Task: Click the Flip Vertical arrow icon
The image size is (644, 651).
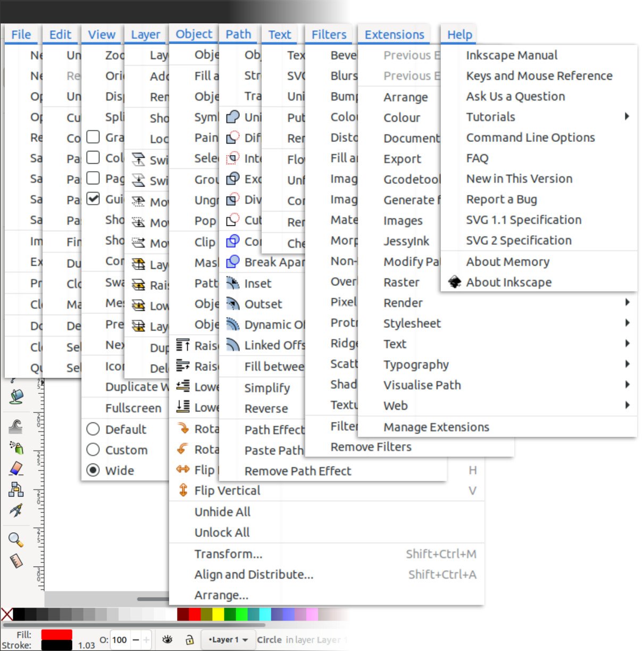Action: pyautogui.click(x=183, y=490)
